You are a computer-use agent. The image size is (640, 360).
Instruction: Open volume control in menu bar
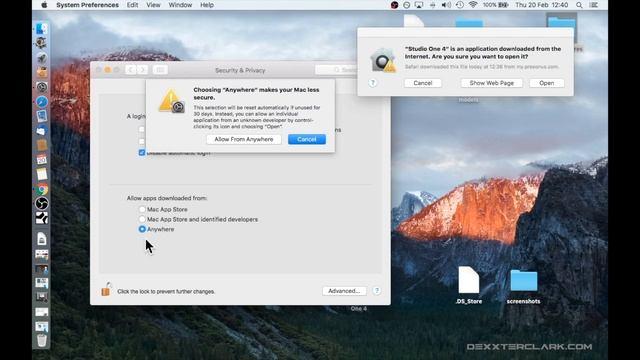(446, 5)
